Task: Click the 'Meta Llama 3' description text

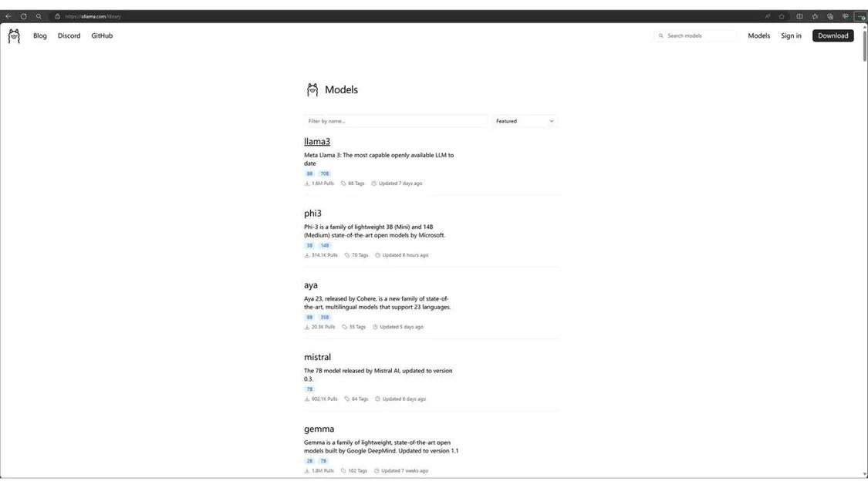Action: tap(379, 160)
